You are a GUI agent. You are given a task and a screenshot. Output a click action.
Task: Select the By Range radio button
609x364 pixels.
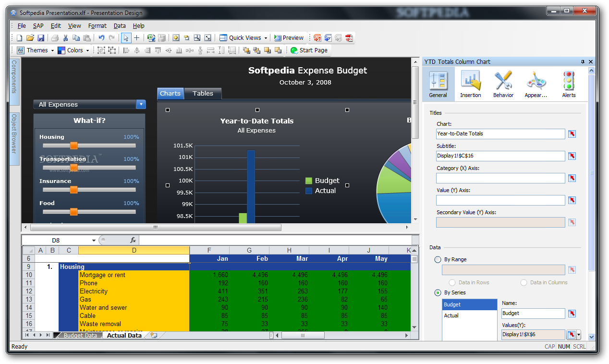point(438,259)
